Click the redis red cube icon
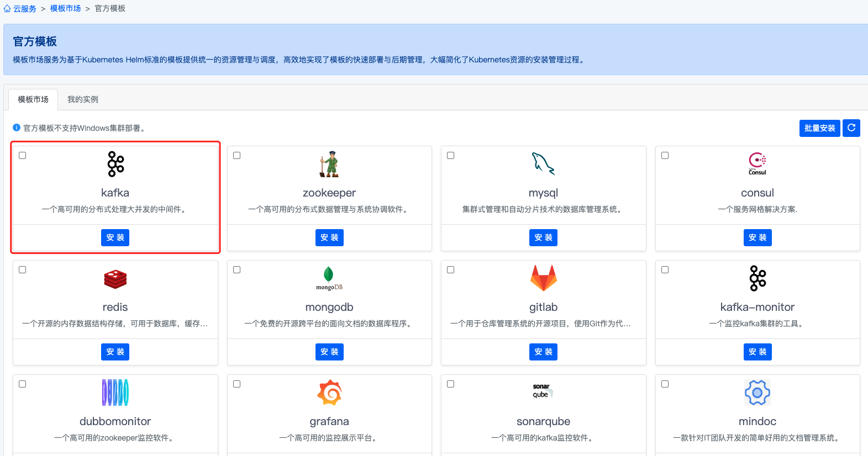The width and height of the screenshot is (868, 456). pyautogui.click(x=115, y=279)
